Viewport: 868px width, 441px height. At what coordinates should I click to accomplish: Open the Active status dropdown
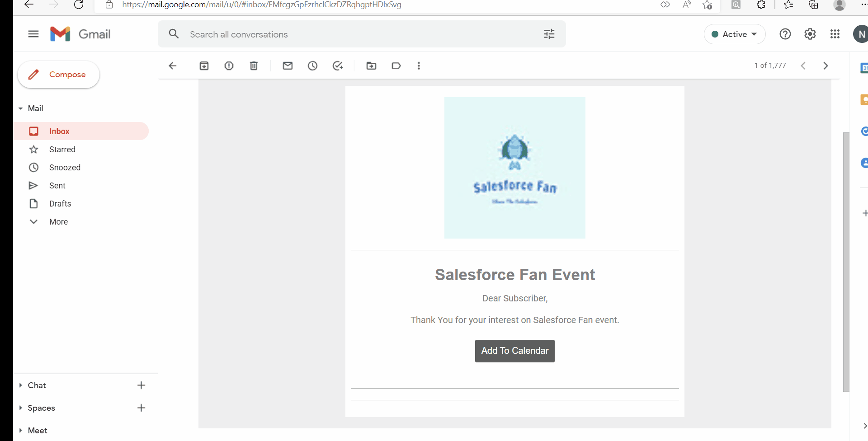[735, 34]
